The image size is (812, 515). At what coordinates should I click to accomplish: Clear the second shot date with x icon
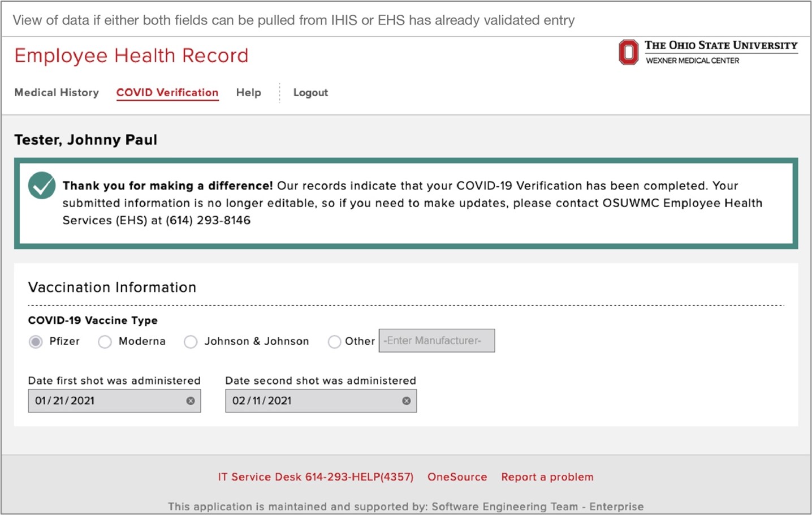point(406,401)
